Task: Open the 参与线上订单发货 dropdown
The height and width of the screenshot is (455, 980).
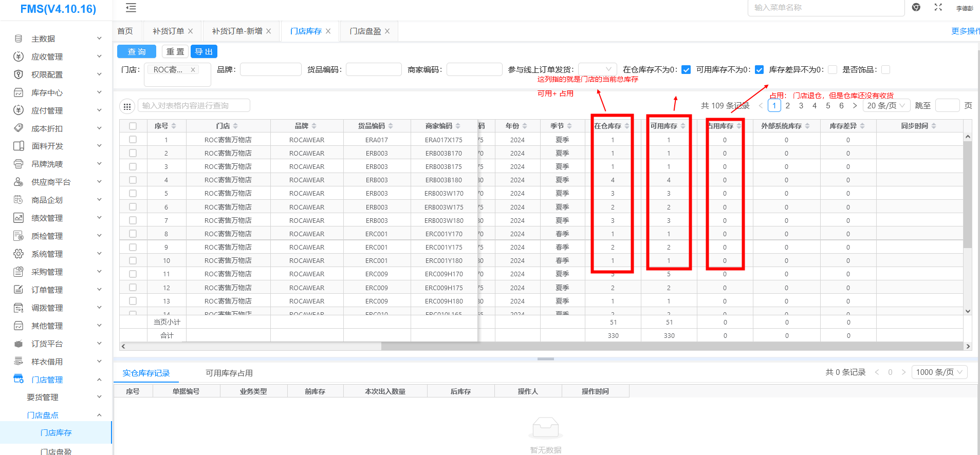Action: pyautogui.click(x=597, y=69)
